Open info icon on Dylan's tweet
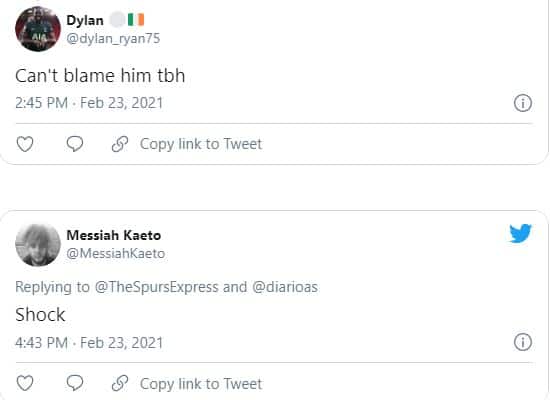This screenshot has width=550, height=400. tap(523, 103)
